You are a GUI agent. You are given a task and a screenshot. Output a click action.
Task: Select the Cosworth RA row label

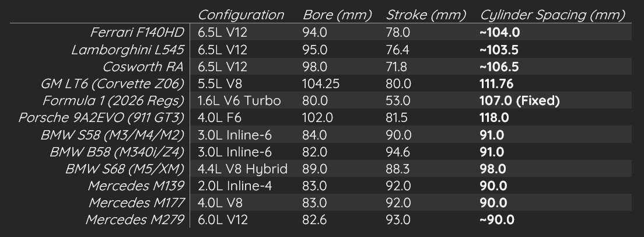tap(143, 67)
